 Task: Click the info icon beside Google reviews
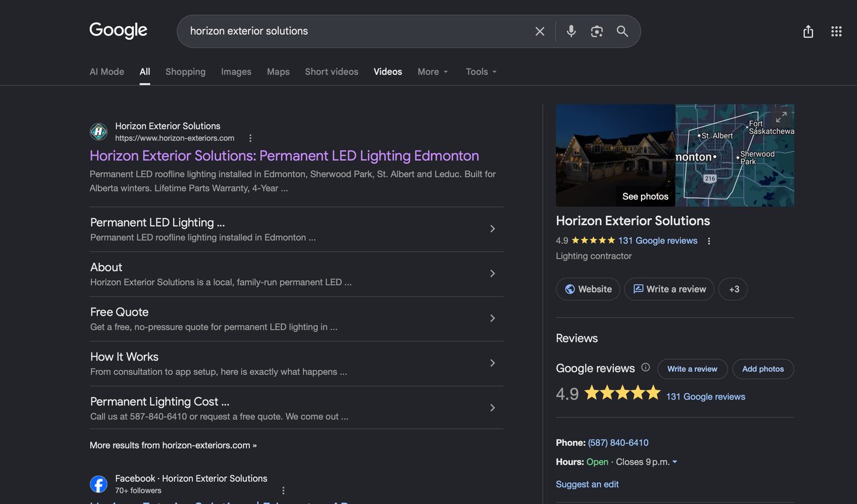click(645, 368)
